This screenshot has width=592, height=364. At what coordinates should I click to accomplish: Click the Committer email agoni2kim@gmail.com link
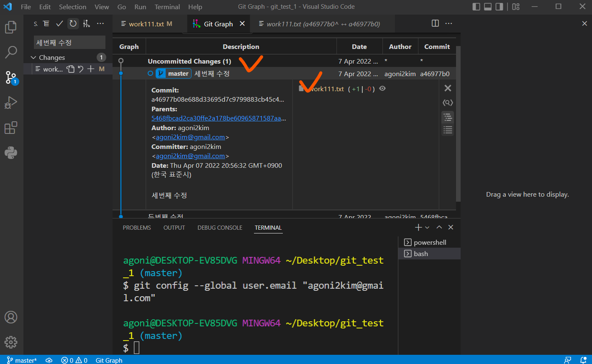(x=190, y=156)
